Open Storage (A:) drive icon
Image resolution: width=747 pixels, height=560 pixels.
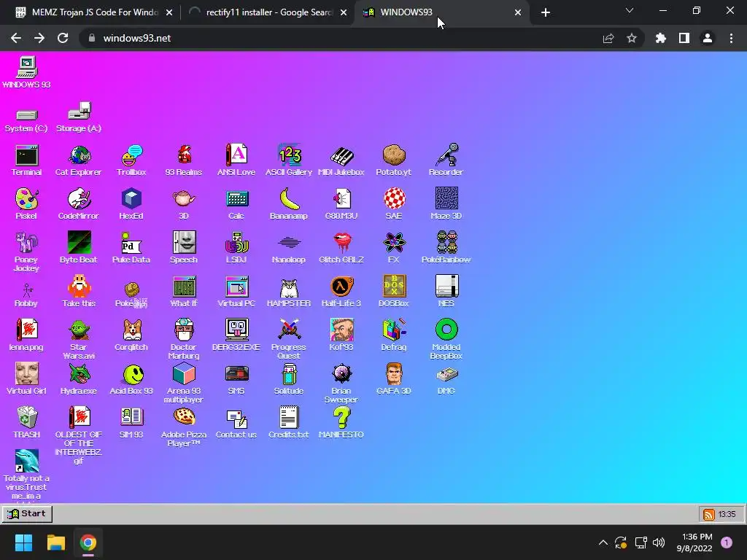pyautogui.click(x=79, y=117)
